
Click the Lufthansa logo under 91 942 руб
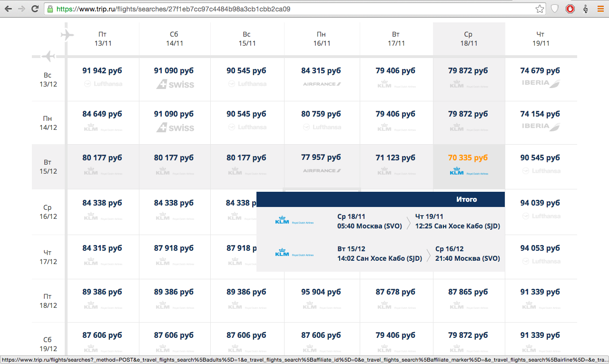[103, 84]
